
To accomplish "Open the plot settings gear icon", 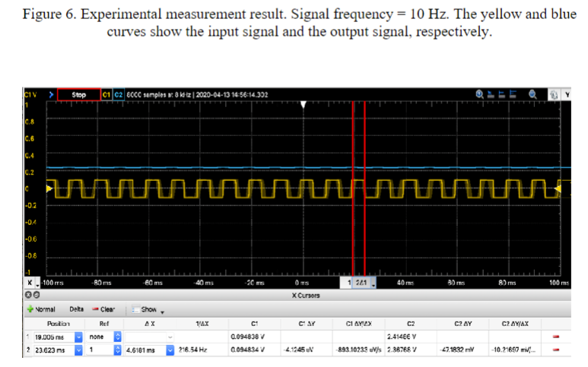I will click(554, 95).
